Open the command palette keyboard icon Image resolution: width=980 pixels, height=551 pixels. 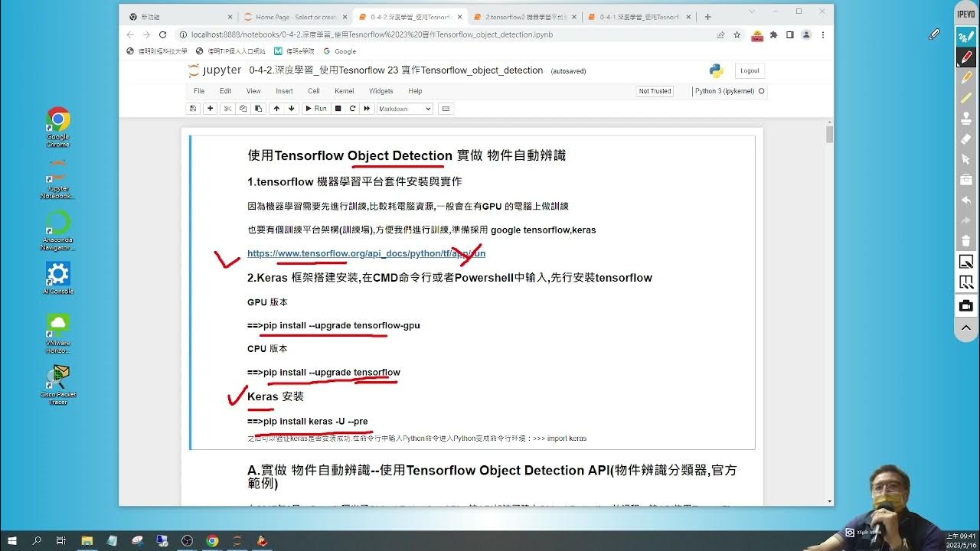click(x=446, y=109)
